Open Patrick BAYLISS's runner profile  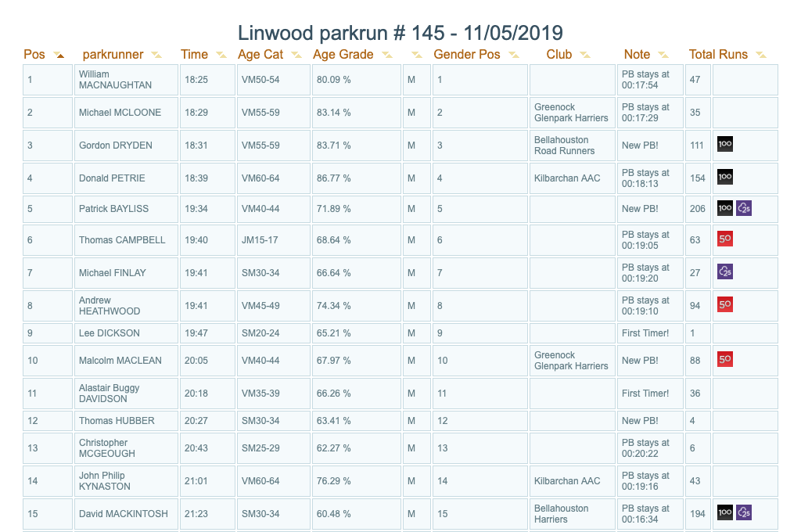click(113, 209)
